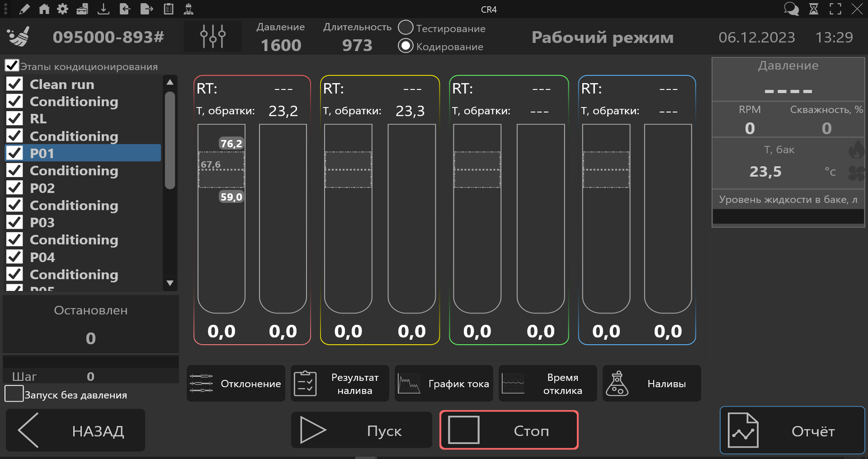
Task: Uncheck the Clean run stage
Action: pyautogui.click(x=15, y=84)
